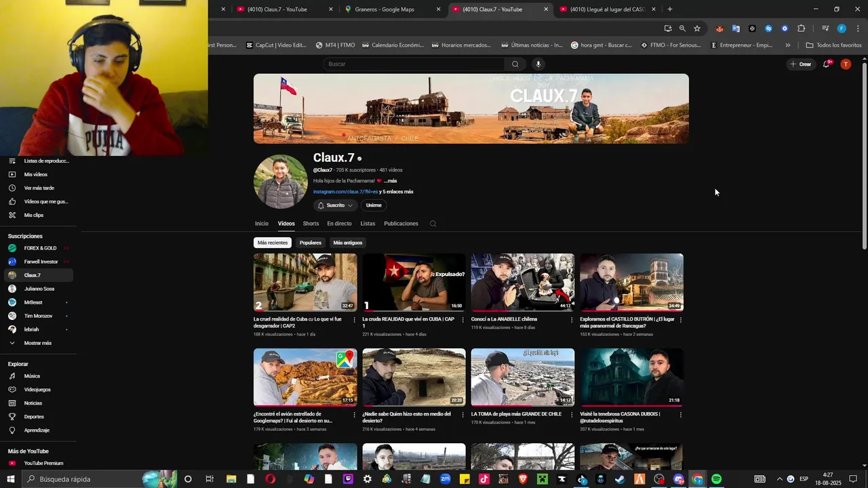Viewport: 868px width, 488px height.
Task: Activate voice search microphone icon
Action: 538,64
